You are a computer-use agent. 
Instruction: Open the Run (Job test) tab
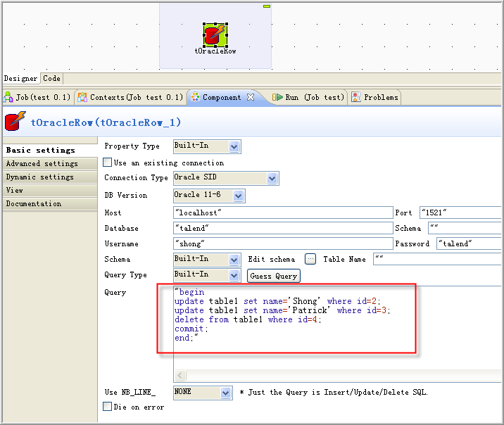click(308, 97)
